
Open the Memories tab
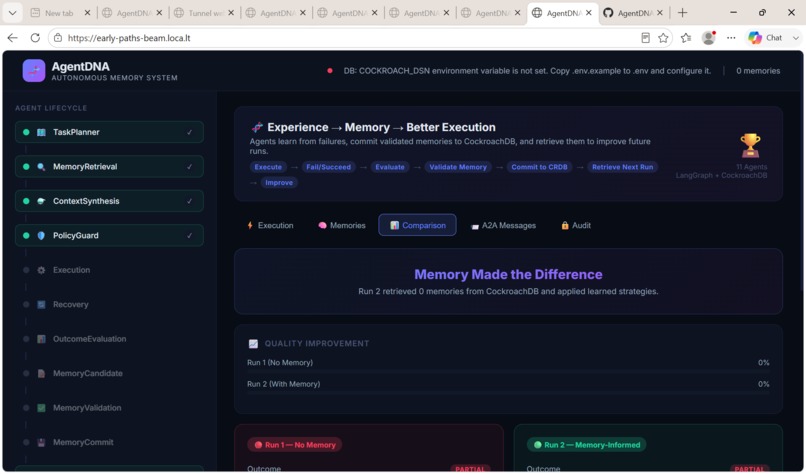click(342, 225)
